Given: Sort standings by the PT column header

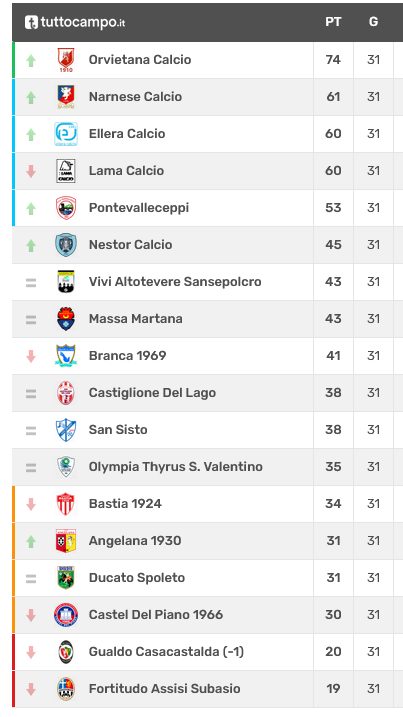Looking at the screenshot, I should tap(333, 22).
